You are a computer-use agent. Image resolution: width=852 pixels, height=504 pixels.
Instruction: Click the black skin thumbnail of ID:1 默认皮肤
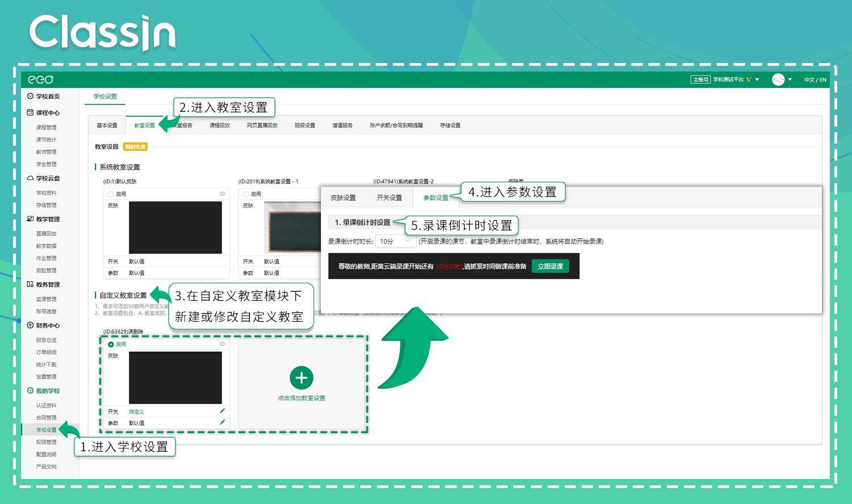pyautogui.click(x=176, y=228)
